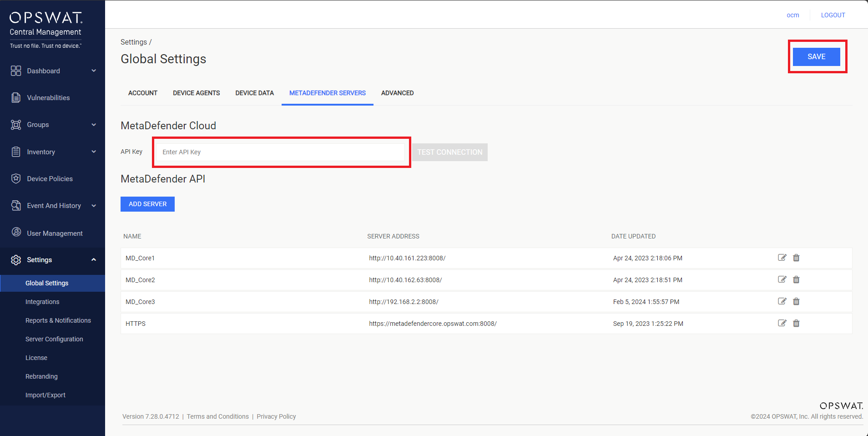Click the Vulnerabilities document icon

16,97
